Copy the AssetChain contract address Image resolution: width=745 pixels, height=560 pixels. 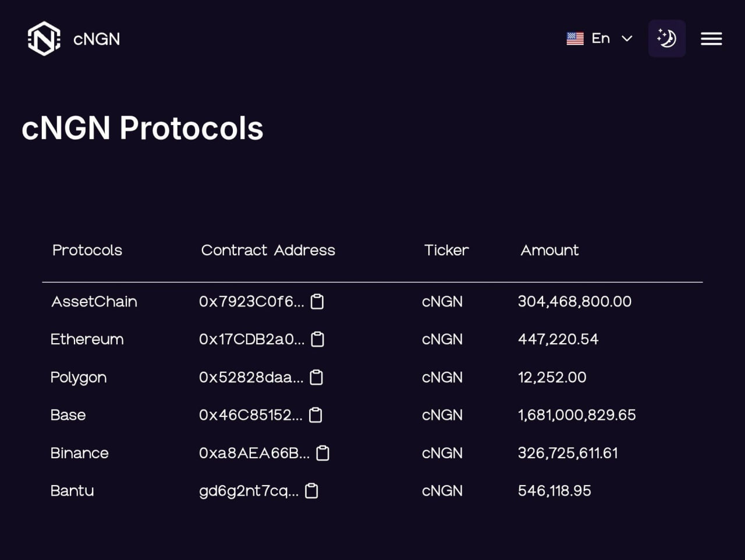317,302
